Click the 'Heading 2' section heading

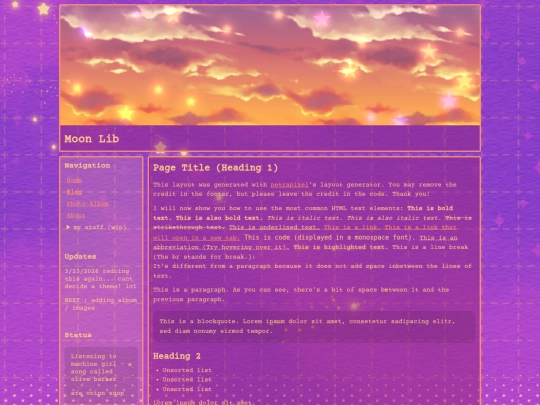tap(177, 356)
